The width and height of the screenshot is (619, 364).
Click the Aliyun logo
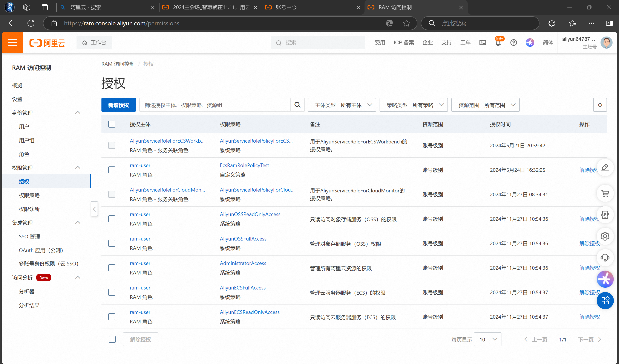(47, 43)
